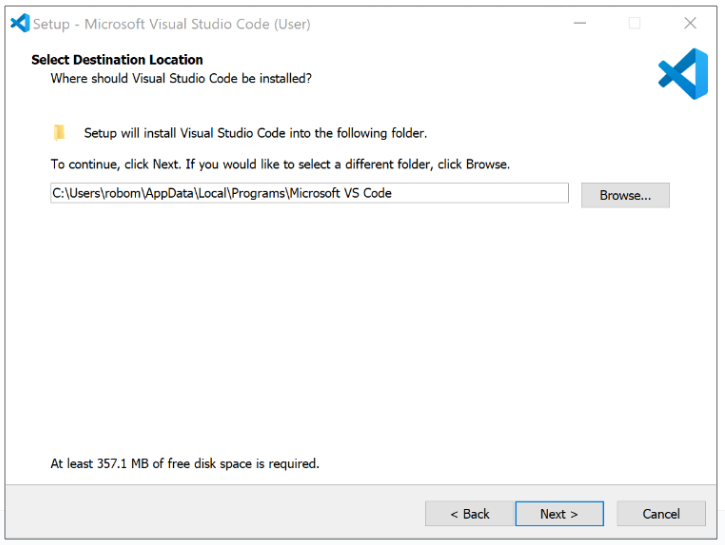
Task: Click the free disk space requirement text
Action: click(x=185, y=464)
